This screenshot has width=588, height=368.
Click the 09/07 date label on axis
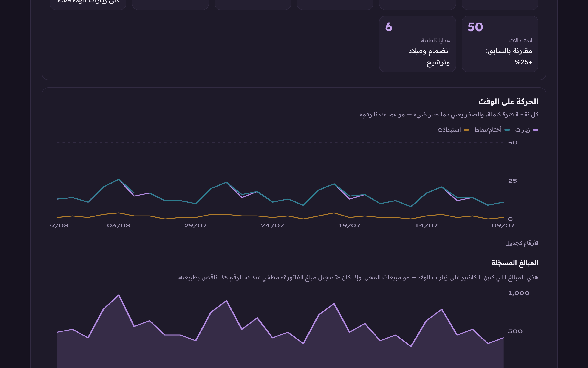pyautogui.click(x=503, y=226)
